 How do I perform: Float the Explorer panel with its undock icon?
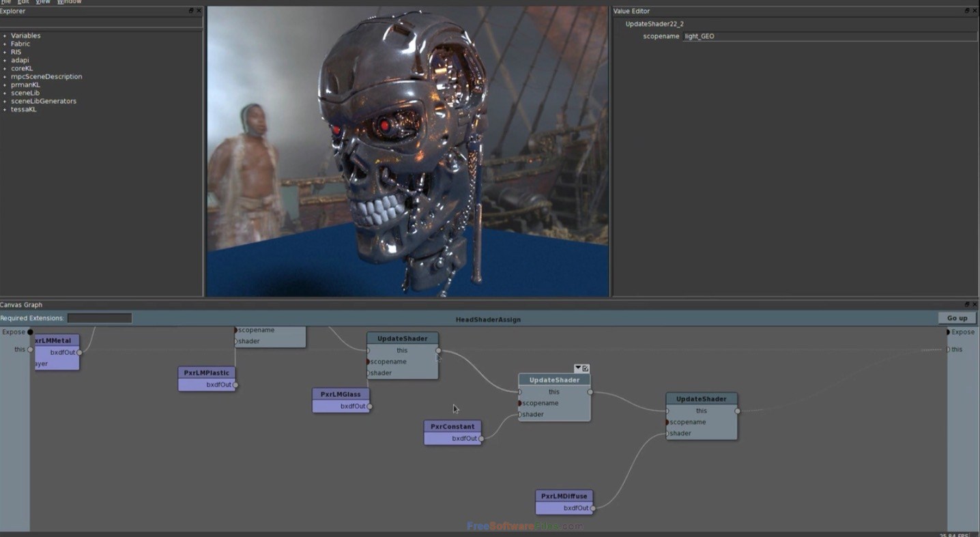point(191,11)
